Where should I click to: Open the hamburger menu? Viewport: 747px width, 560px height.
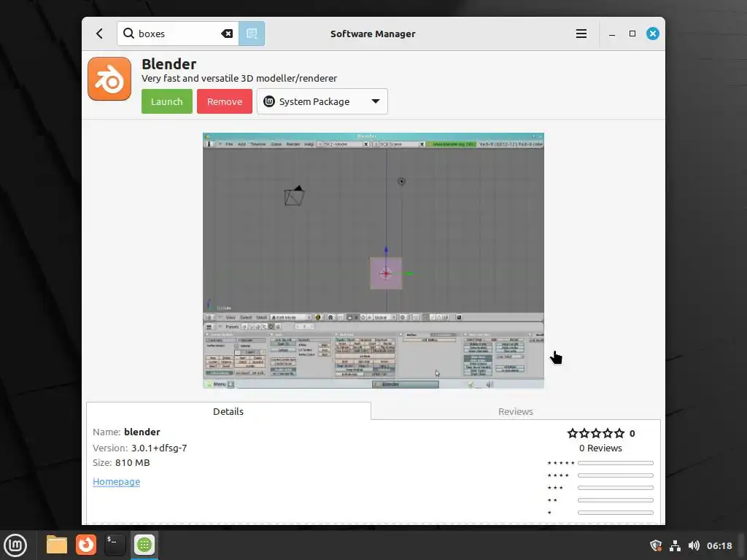581,34
